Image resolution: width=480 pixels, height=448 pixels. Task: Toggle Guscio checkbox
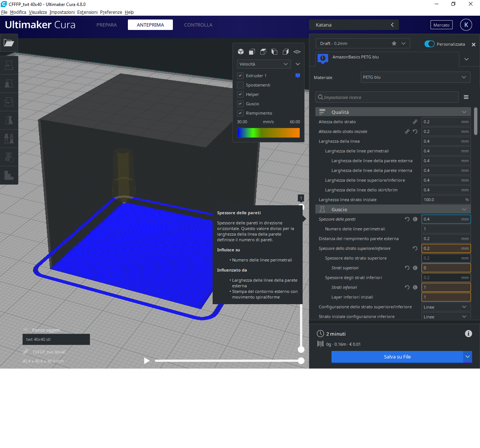[x=240, y=104]
